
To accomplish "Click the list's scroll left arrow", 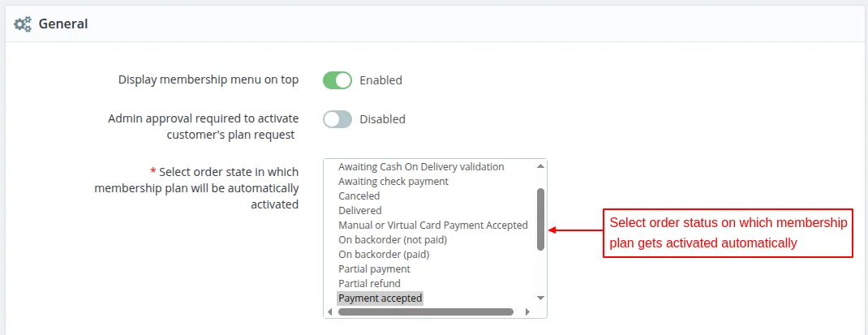I will (x=330, y=311).
